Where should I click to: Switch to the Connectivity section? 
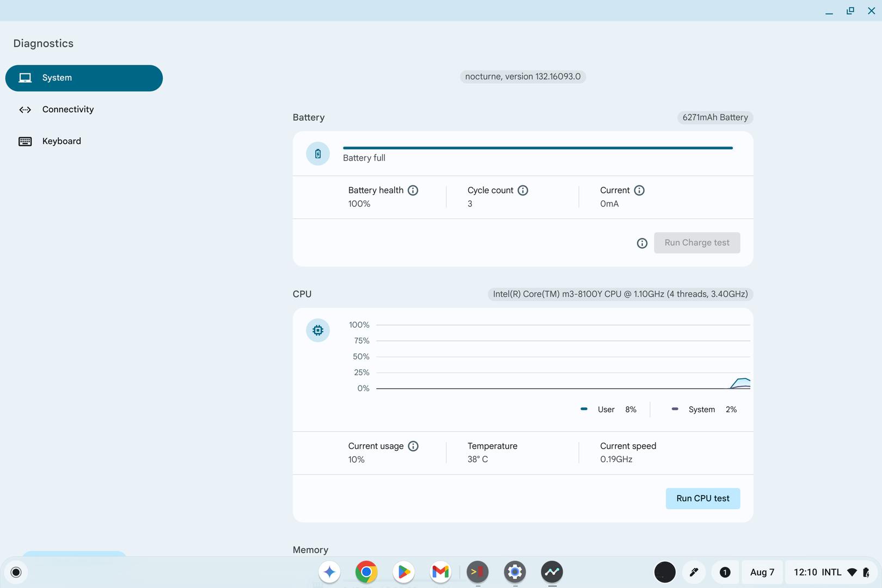tap(68, 109)
